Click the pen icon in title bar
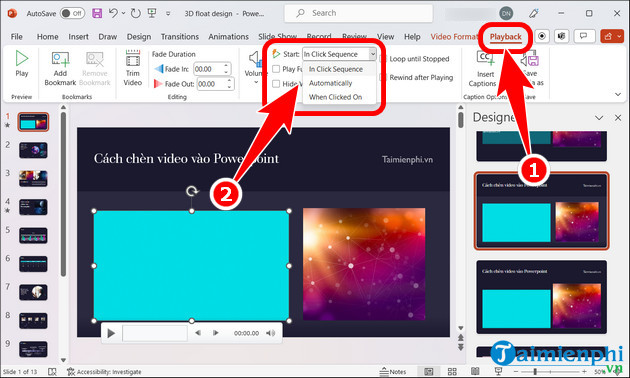Image resolution: width=630 pixels, height=378 pixels. click(534, 13)
